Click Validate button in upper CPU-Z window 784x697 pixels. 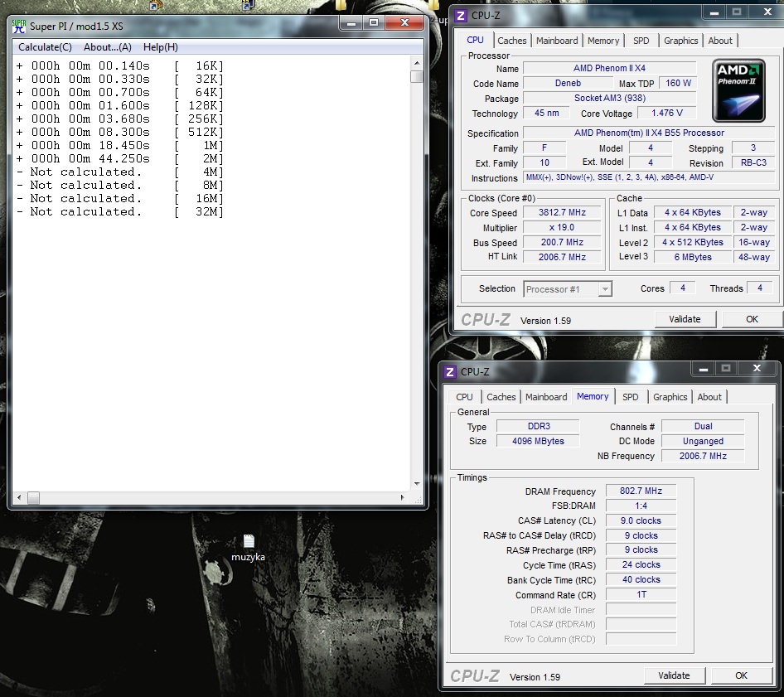pyautogui.click(x=685, y=319)
